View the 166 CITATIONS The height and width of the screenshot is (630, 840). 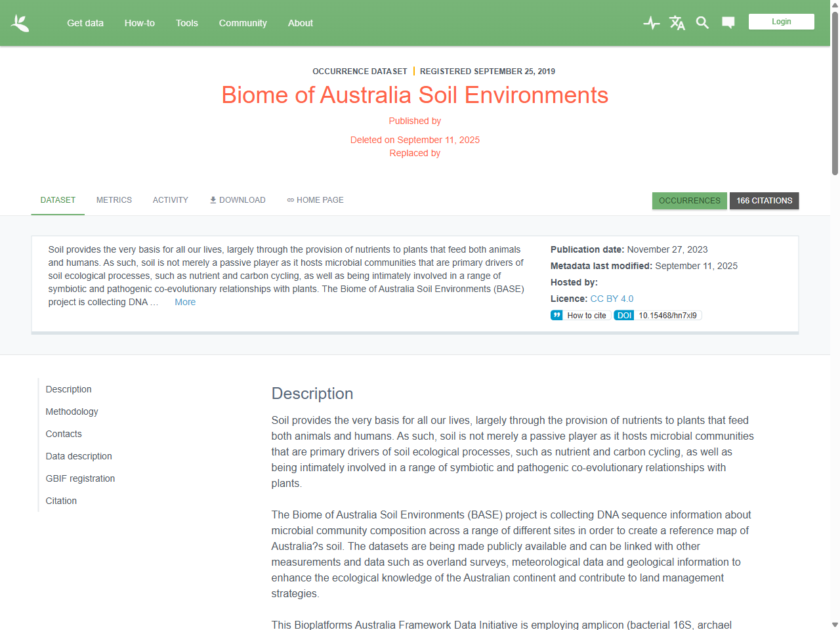[764, 201]
